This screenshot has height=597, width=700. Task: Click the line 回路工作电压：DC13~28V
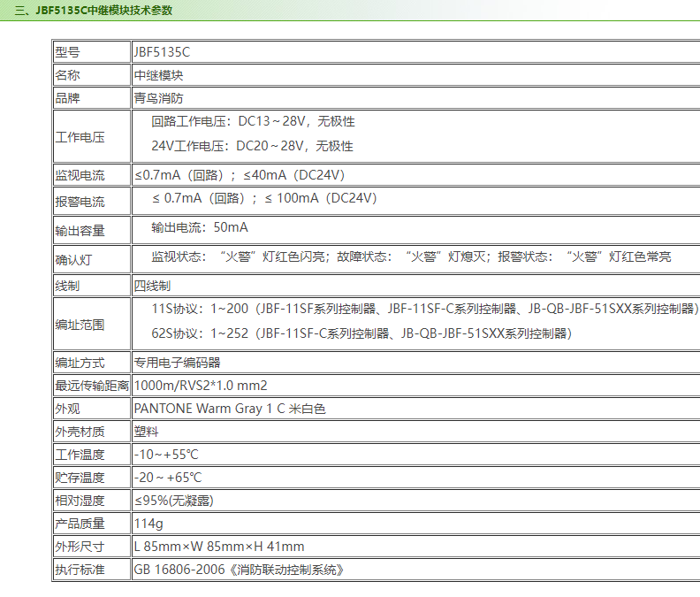253,121
